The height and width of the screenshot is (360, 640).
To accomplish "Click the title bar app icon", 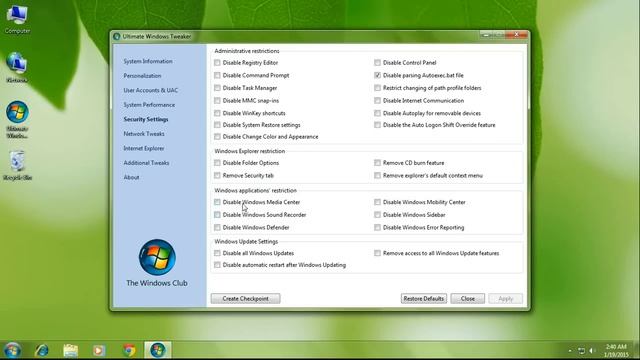I will [x=117, y=36].
